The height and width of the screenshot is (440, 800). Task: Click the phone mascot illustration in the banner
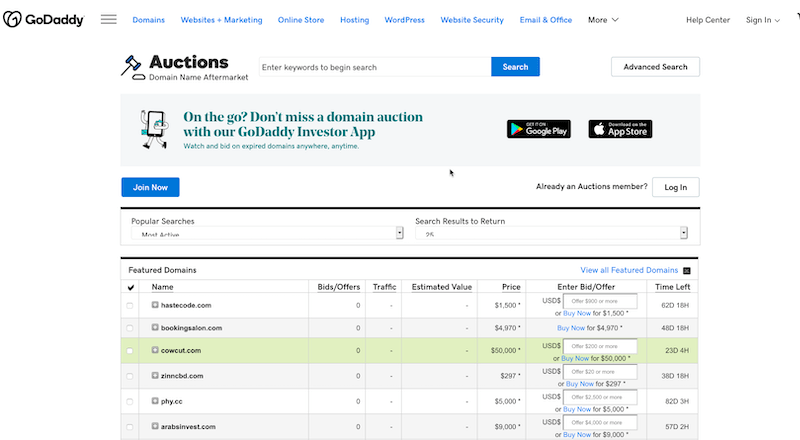pos(155,129)
